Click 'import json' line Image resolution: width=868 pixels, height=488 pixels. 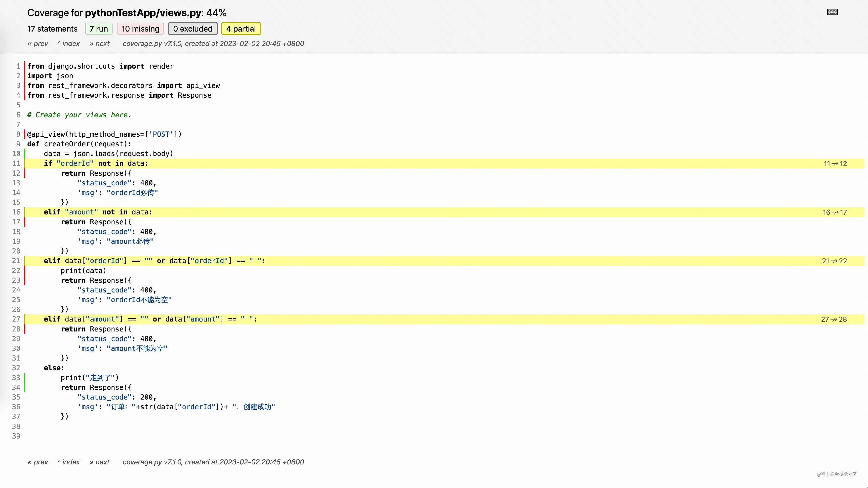50,76
